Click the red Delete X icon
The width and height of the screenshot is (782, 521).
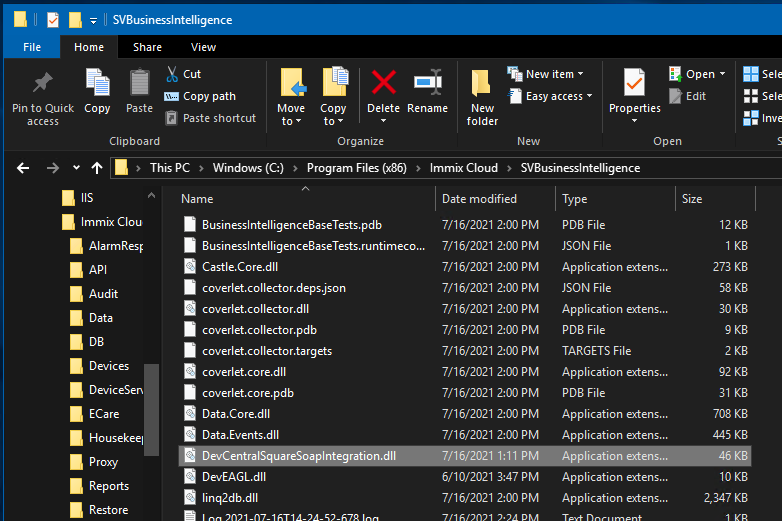pos(384,82)
